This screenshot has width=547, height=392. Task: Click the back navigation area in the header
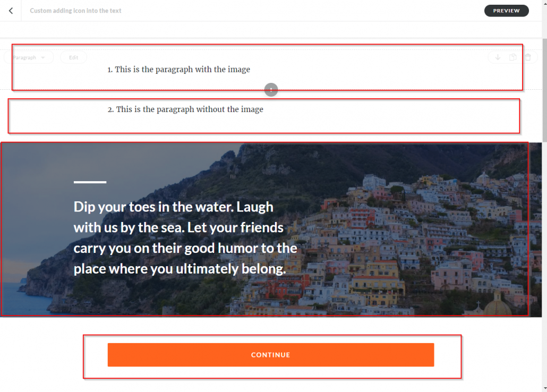click(11, 10)
